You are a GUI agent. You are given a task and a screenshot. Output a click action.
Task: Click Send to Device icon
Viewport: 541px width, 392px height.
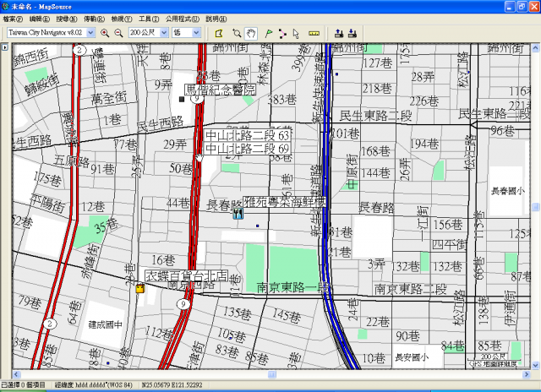339,34
